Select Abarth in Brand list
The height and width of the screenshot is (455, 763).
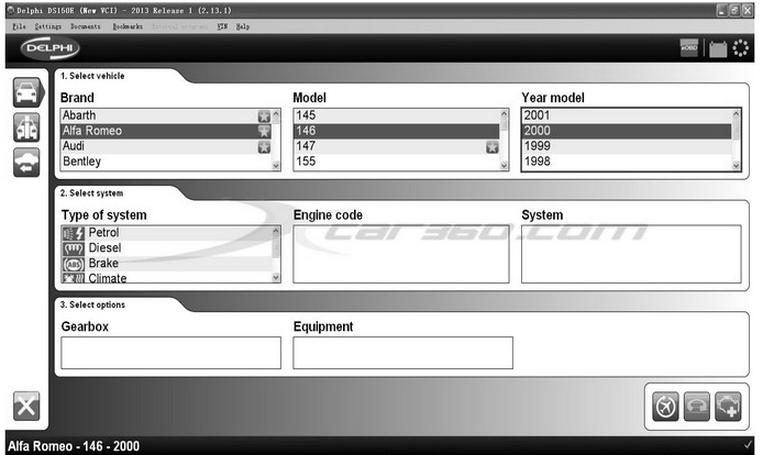click(166, 116)
